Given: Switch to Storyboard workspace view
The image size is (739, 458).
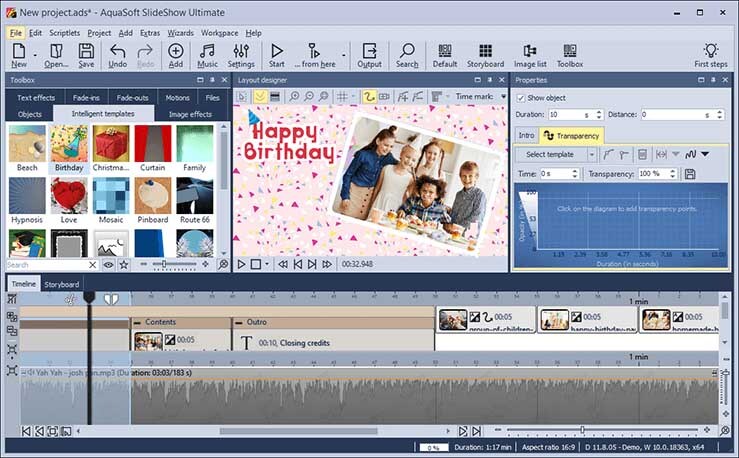Looking at the screenshot, I should (x=485, y=56).
